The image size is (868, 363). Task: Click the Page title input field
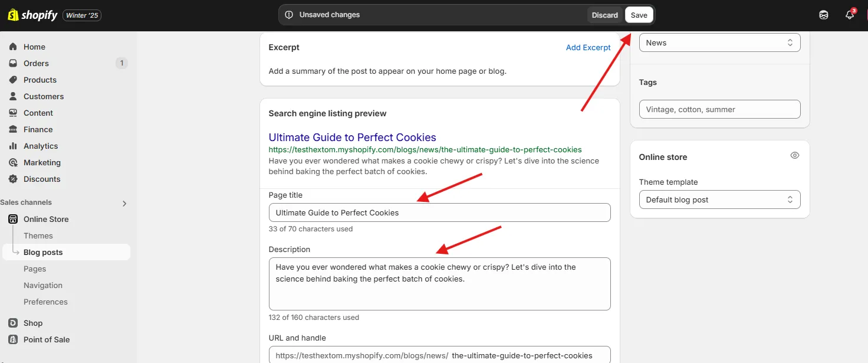pyautogui.click(x=439, y=212)
